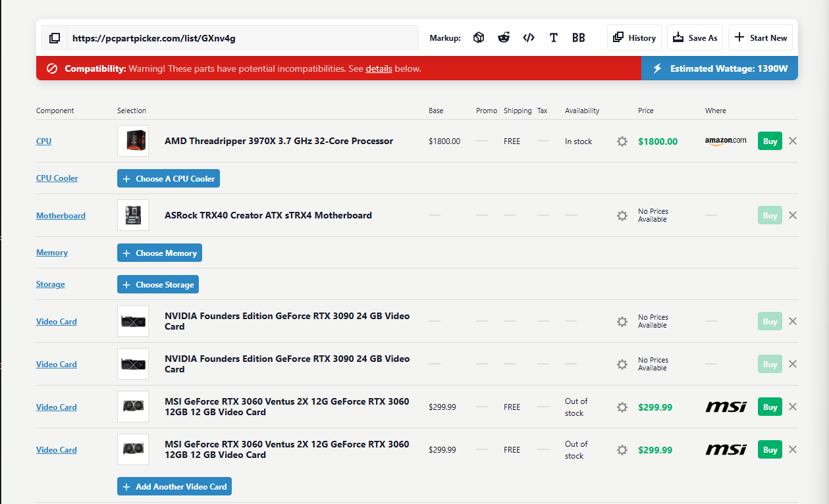
Task: Open second MSI RTX 3060 thumbnail
Action: tap(133, 449)
